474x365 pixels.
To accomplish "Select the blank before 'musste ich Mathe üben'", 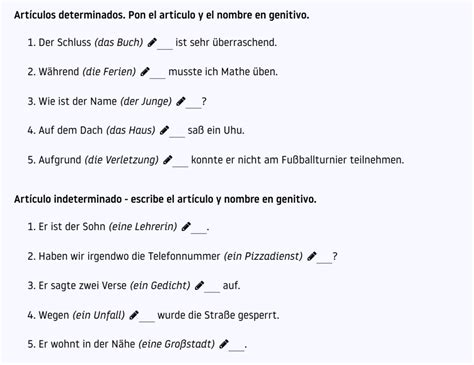I will tap(158, 73).
